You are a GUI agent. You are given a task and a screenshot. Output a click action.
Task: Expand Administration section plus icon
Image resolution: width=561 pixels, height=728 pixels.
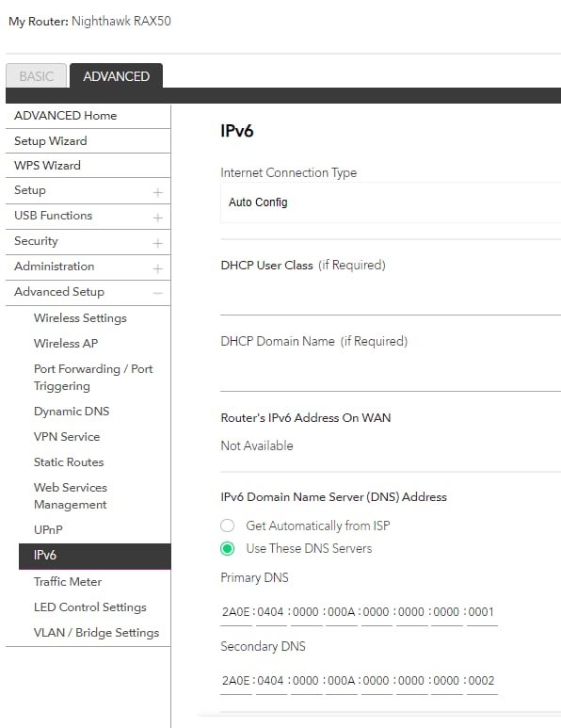click(x=158, y=268)
